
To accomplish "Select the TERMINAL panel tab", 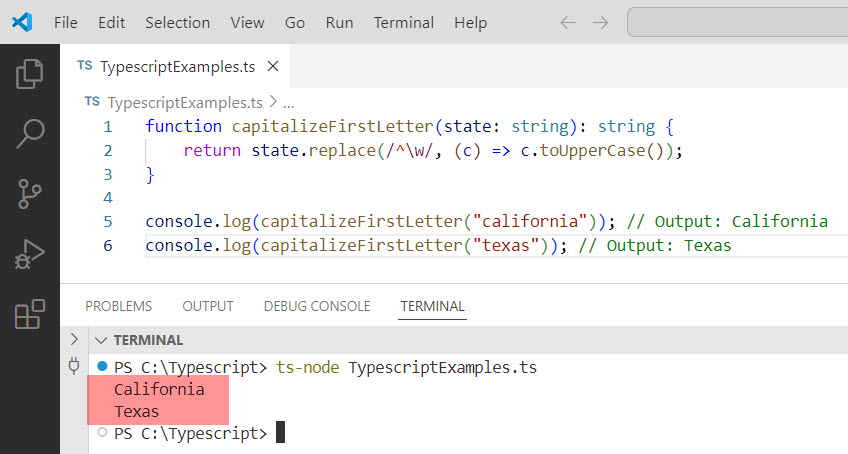I will coord(432,306).
